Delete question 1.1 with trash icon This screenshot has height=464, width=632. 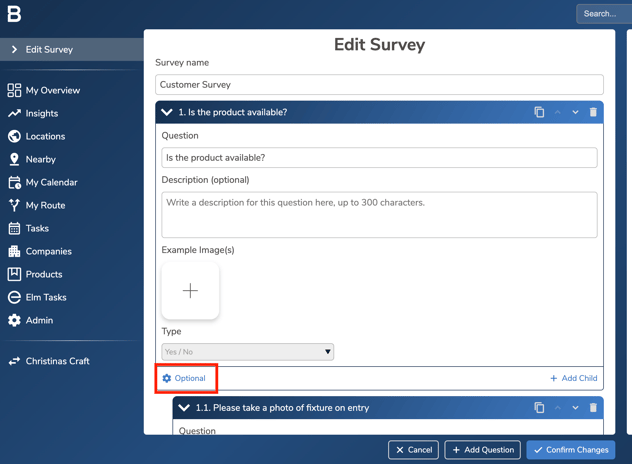pyautogui.click(x=593, y=408)
